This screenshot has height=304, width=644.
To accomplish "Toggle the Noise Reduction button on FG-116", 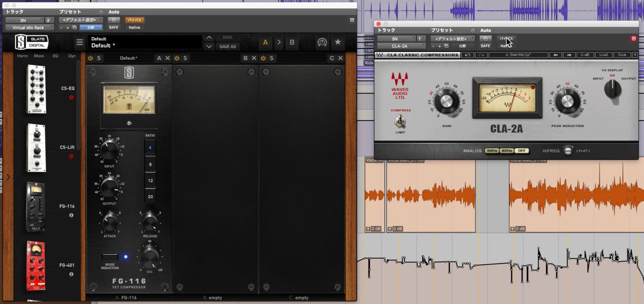I will click(x=110, y=257).
